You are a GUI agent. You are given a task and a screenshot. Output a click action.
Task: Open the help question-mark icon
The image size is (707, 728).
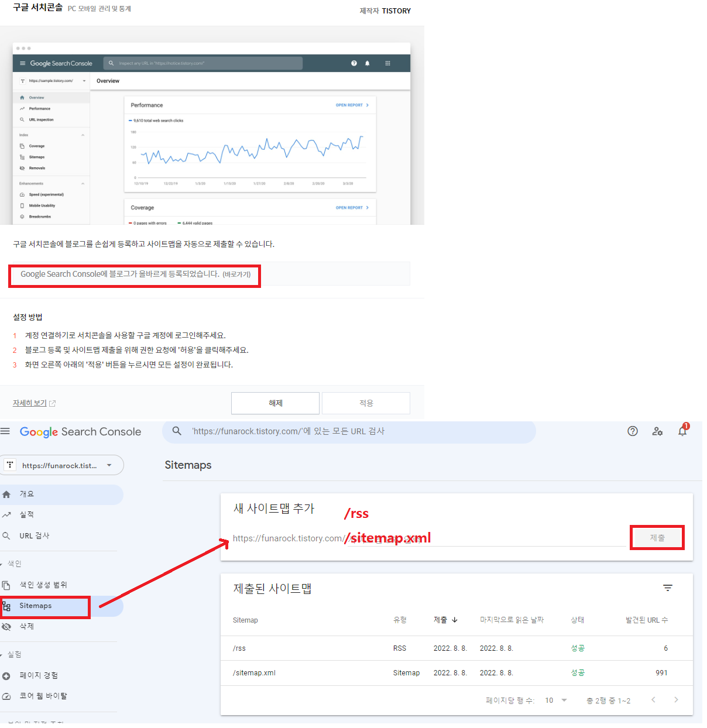[633, 431]
